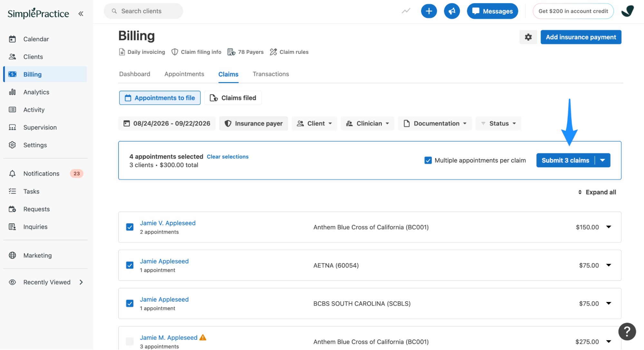Open the Tasks checklist icon

(x=12, y=191)
